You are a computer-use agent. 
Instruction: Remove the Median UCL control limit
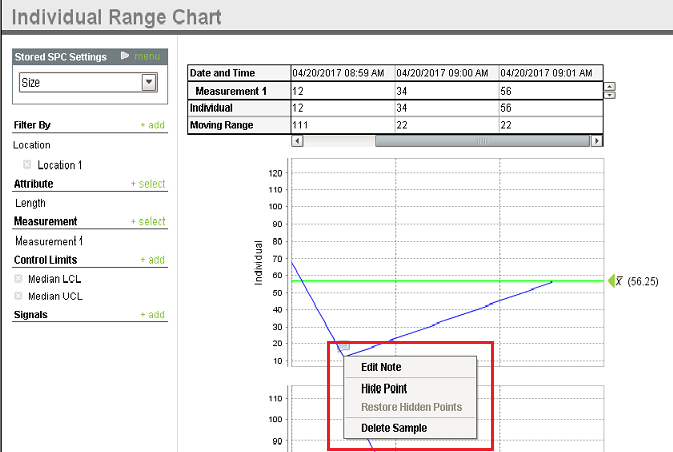tap(19, 296)
